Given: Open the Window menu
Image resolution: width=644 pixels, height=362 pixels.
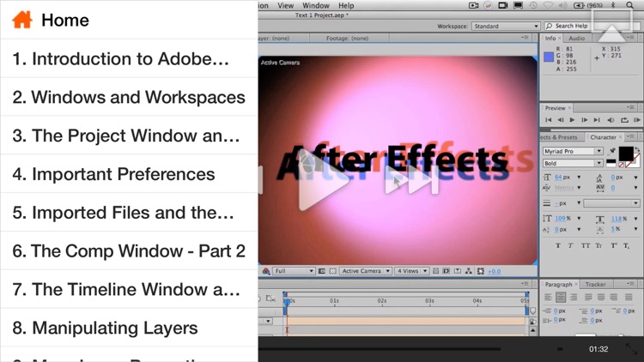Looking at the screenshot, I should pos(315,5).
